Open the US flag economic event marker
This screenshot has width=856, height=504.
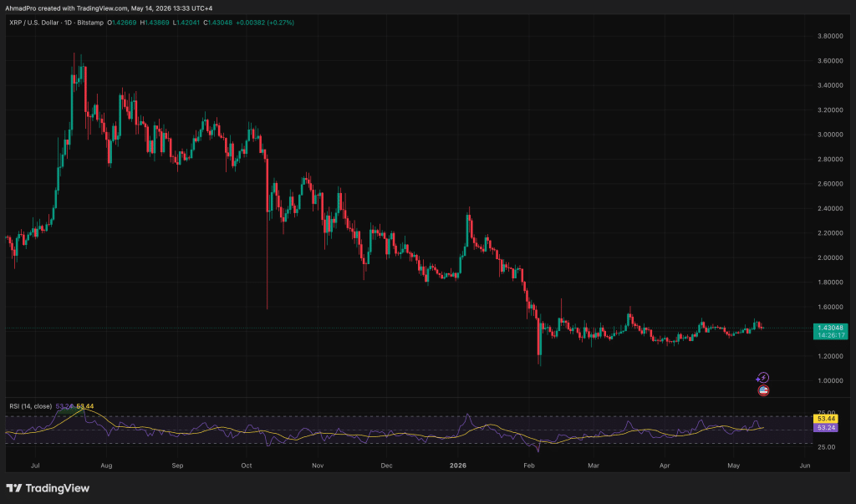point(763,390)
